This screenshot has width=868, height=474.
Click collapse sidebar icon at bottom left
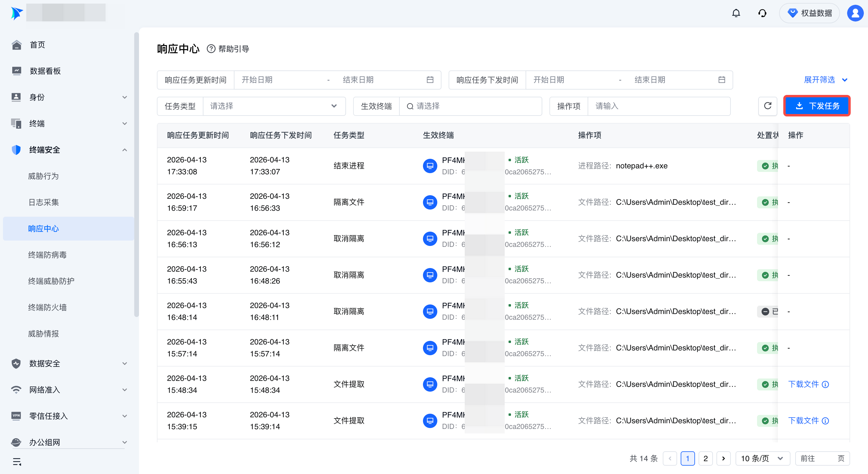[17, 461]
